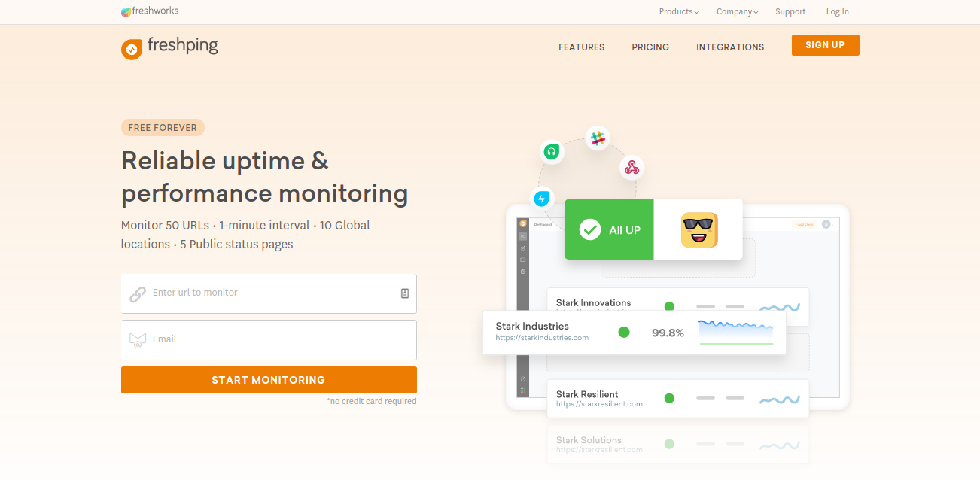Click the Monitor 50 URLs description text

pyautogui.click(x=245, y=235)
